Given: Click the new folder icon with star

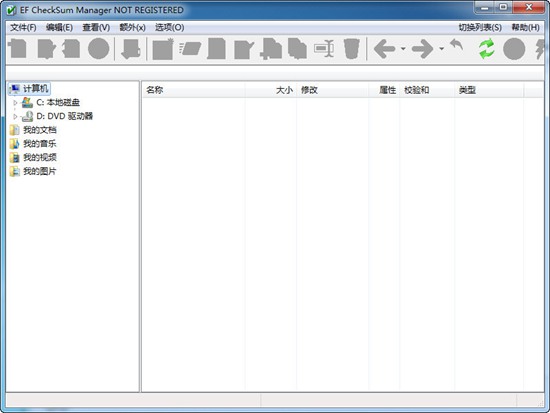Looking at the screenshot, I should 163,49.
